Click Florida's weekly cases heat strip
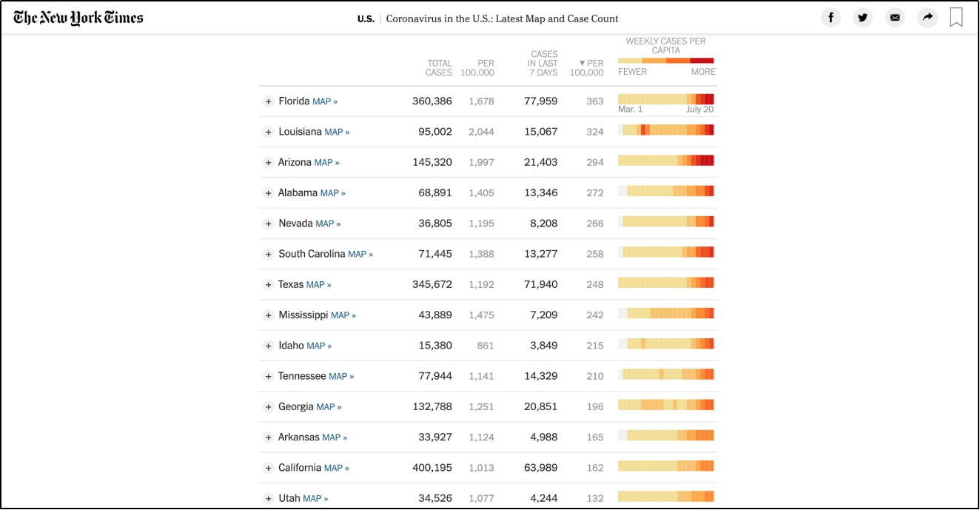The width and height of the screenshot is (980, 510). (665, 99)
